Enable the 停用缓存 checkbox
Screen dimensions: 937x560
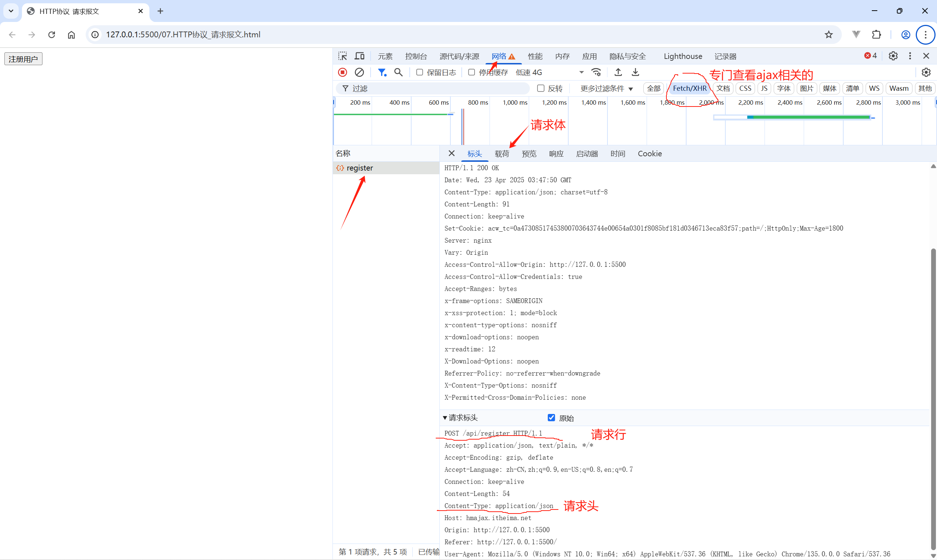point(472,72)
